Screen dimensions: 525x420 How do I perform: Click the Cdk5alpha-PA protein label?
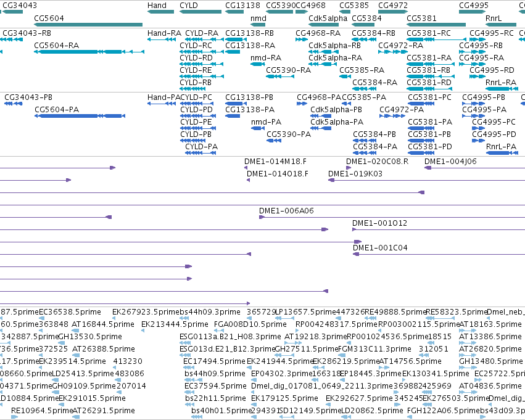[x=337, y=122]
